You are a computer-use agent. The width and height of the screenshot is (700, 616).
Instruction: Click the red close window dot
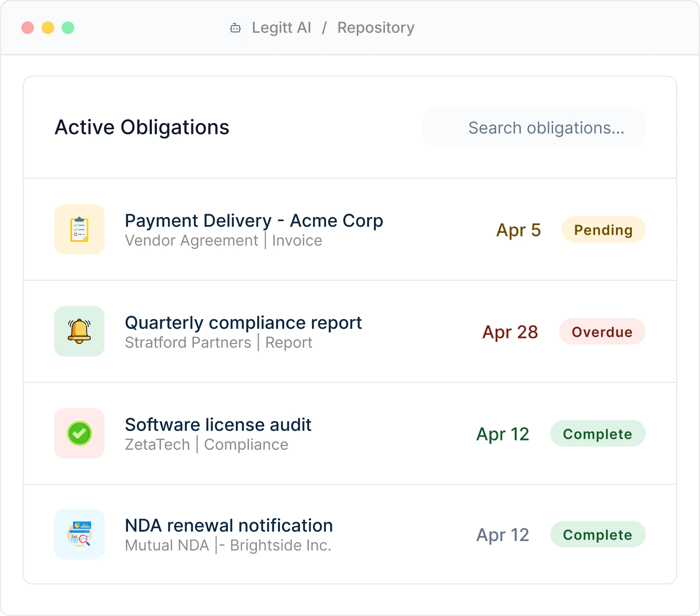pos(28,28)
